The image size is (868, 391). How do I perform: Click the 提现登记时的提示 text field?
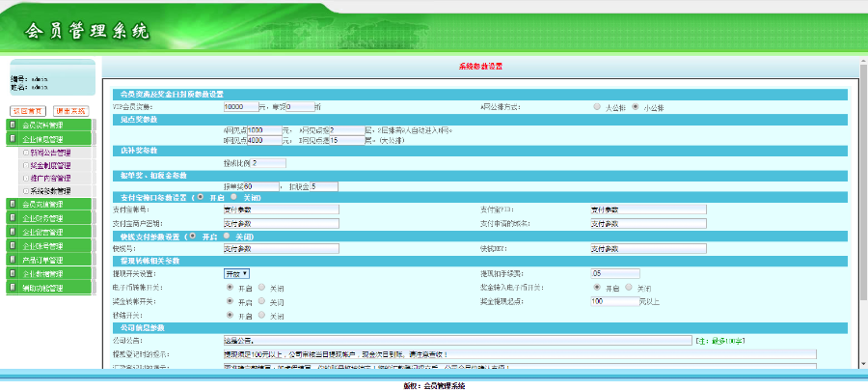click(x=521, y=354)
